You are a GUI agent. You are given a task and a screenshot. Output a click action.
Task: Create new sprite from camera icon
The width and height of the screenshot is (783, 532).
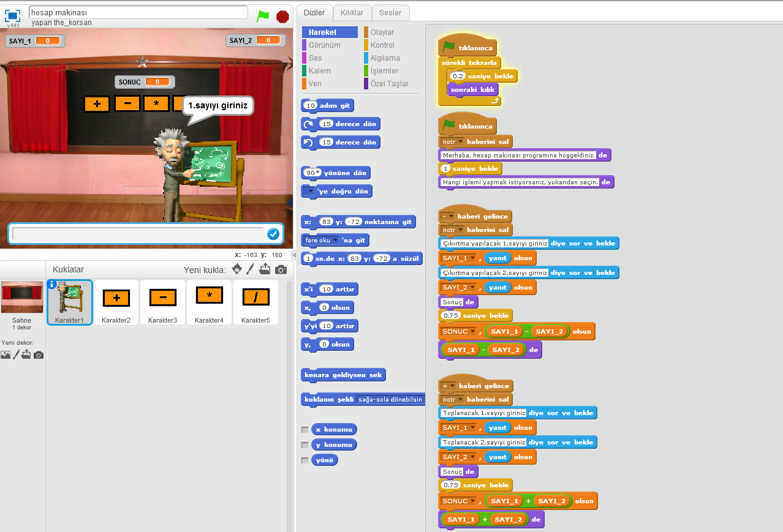[281, 269]
